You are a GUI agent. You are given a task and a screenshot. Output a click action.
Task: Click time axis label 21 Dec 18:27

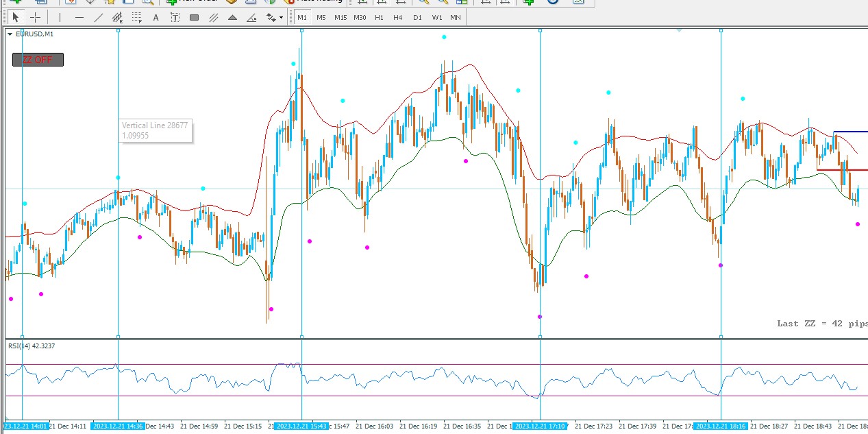(x=769, y=426)
